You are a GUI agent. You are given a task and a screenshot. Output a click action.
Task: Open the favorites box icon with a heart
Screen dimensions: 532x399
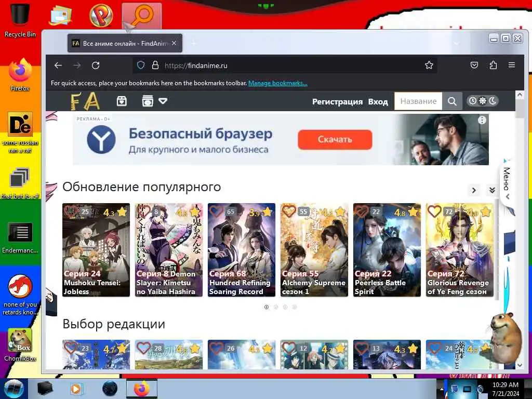pos(122,101)
